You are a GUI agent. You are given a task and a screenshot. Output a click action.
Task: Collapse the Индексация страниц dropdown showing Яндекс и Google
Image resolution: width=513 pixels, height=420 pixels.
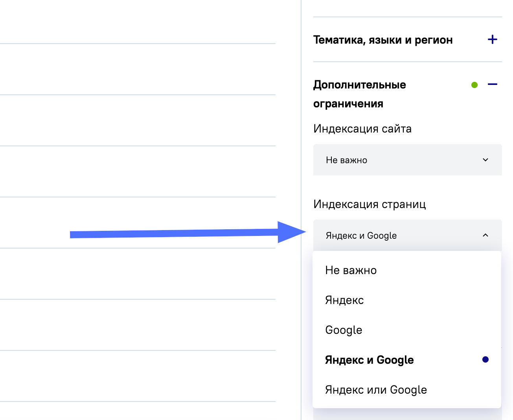pos(407,235)
